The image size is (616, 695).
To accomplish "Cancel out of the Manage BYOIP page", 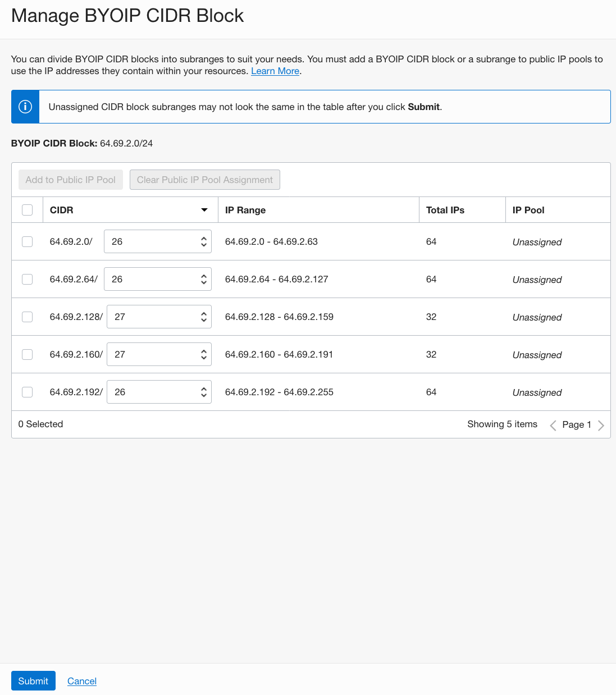I will tap(81, 680).
